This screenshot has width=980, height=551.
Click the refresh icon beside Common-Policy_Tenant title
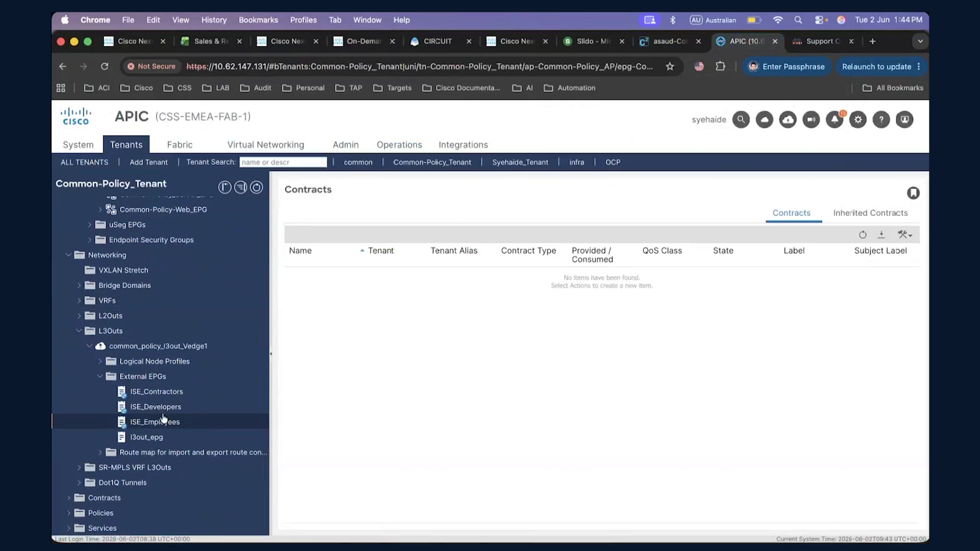pyautogui.click(x=257, y=187)
